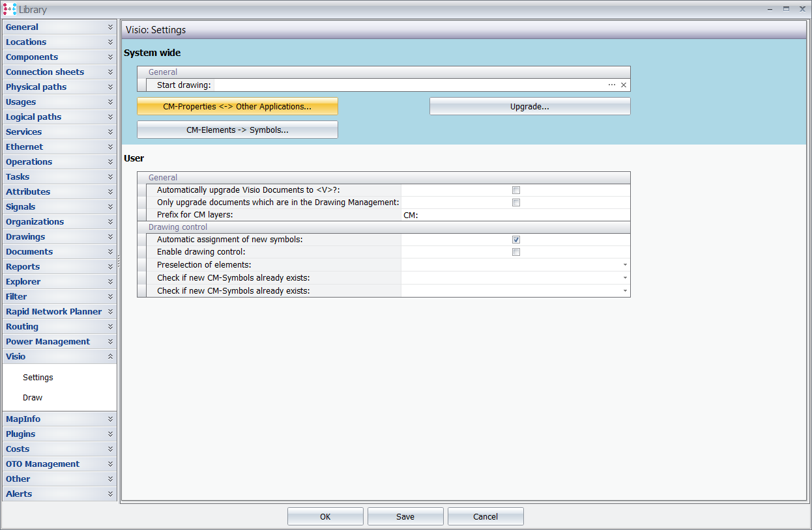Click the Library app icon in title bar
Screen dimensions: 812x530
point(10,9)
